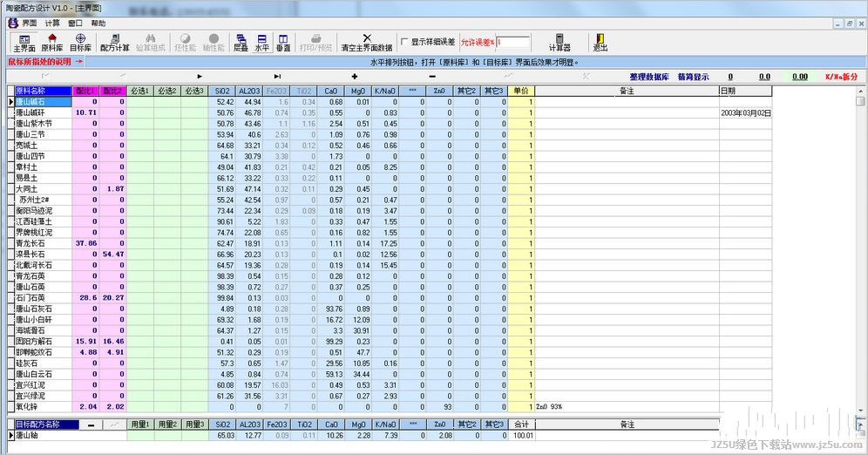Click the SiO2 header in main table
The height and width of the screenshot is (455, 868).
pos(222,91)
